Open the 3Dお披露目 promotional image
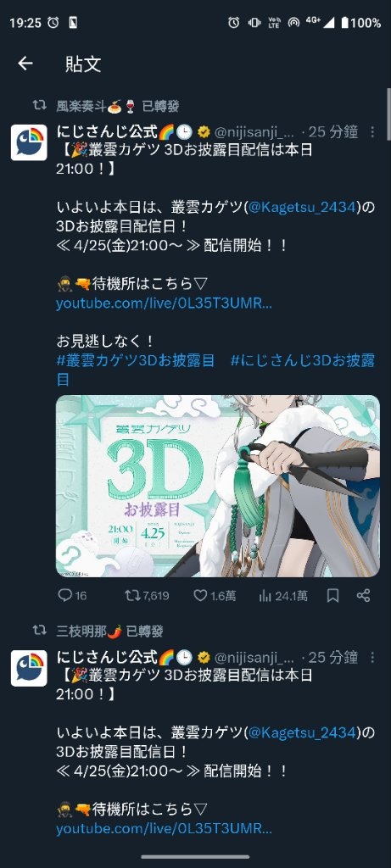 (x=218, y=486)
